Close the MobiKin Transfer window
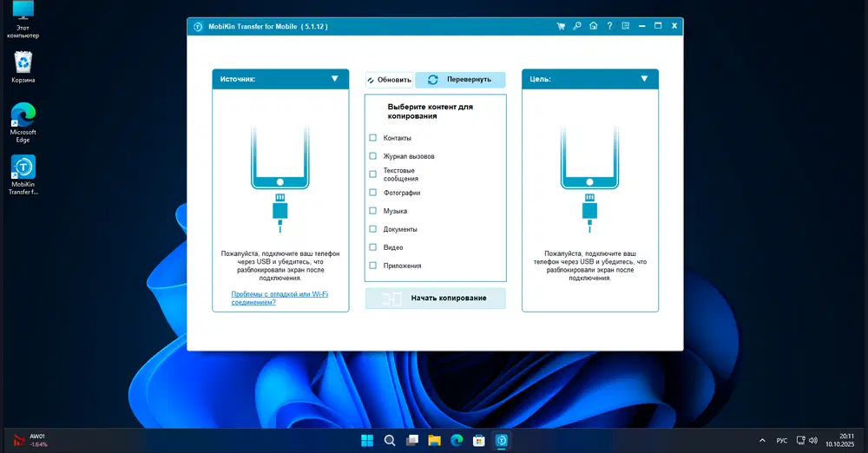 [674, 26]
